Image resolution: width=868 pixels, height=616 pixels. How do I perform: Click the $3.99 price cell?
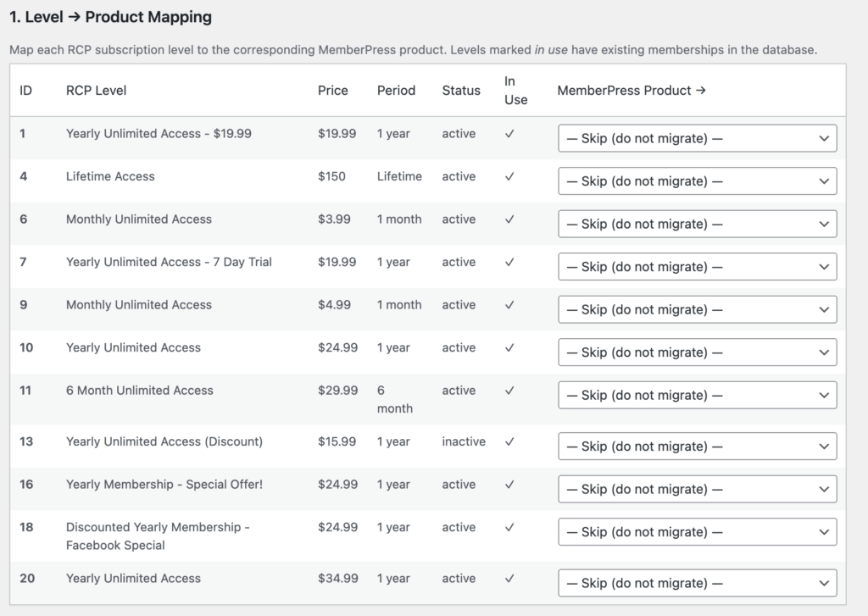tap(334, 219)
